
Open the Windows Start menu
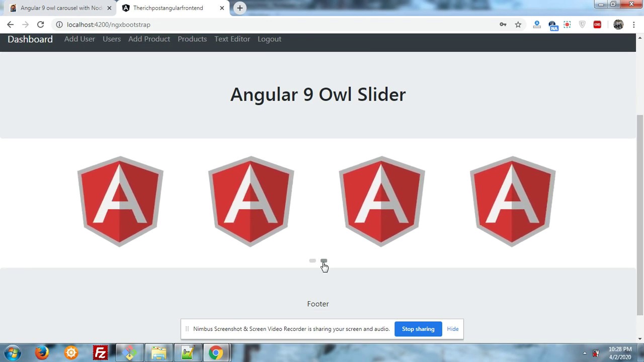pos(13,353)
